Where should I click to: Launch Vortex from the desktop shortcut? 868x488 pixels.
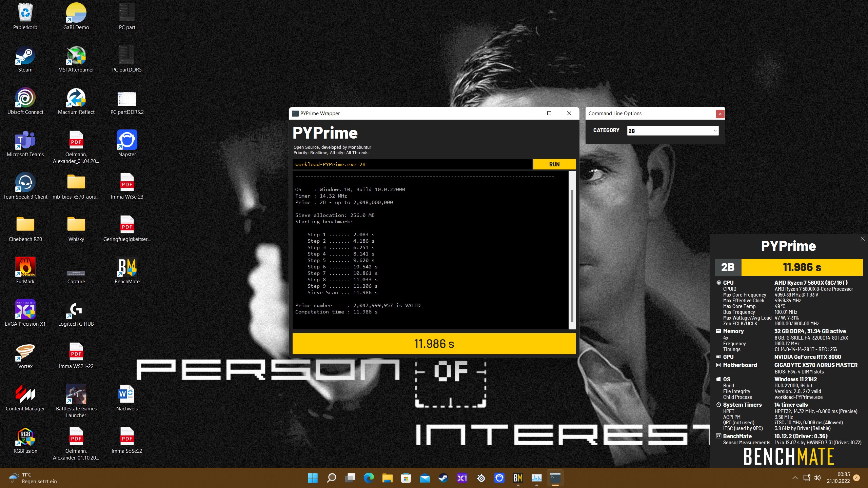coord(25,355)
